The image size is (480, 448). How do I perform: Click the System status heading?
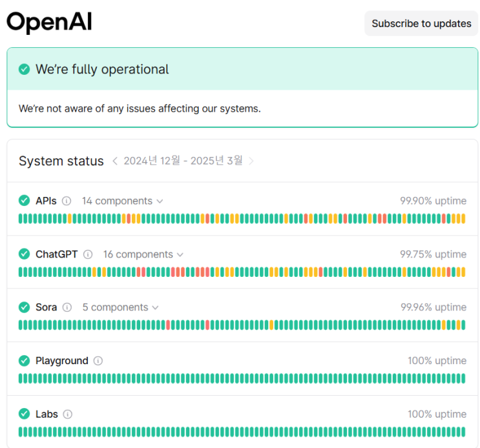pos(61,161)
